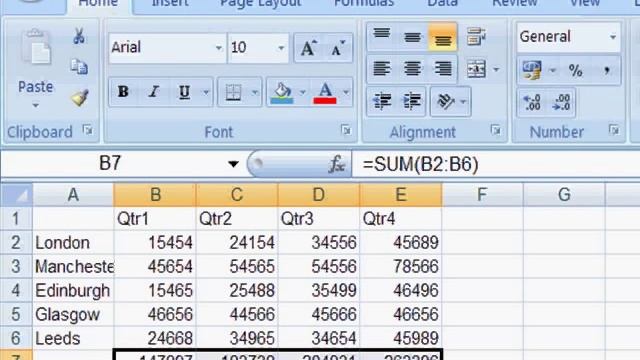Open the Insert Function fx dialog
The height and width of the screenshot is (360, 640).
pos(337,164)
